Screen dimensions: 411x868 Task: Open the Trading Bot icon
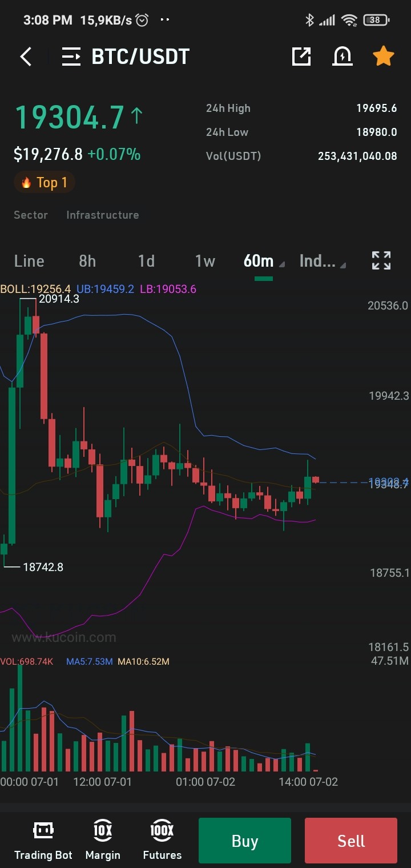click(x=43, y=840)
